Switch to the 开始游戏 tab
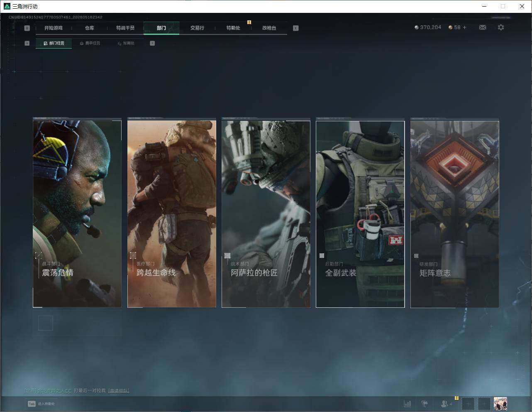This screenshot has height=412, width=532. 54,28
